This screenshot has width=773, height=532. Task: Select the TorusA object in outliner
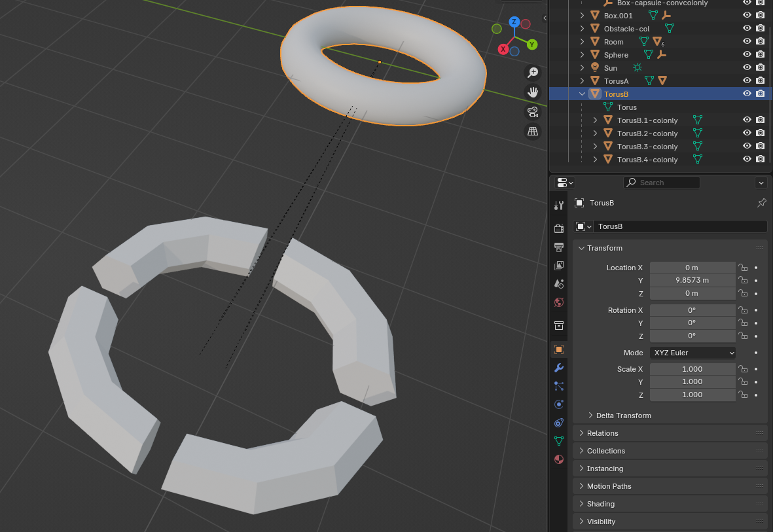click(616, 81)
